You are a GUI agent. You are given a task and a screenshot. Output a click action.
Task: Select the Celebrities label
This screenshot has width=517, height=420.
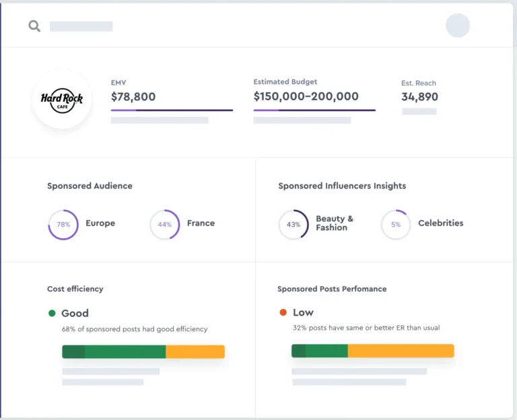(x=440, y=223)
